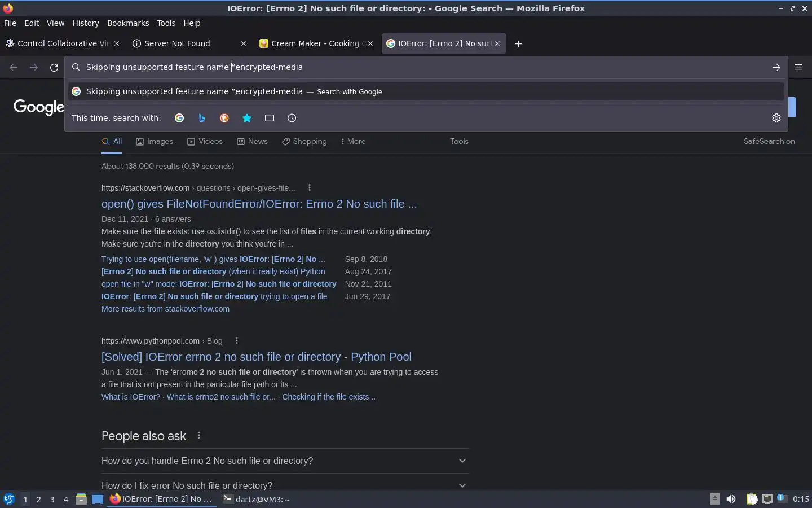Image resolution: width=812 pixels, height=508 pixels.
Task: Select 'Search with Google' suggestion row
Action: coord(426,91)
